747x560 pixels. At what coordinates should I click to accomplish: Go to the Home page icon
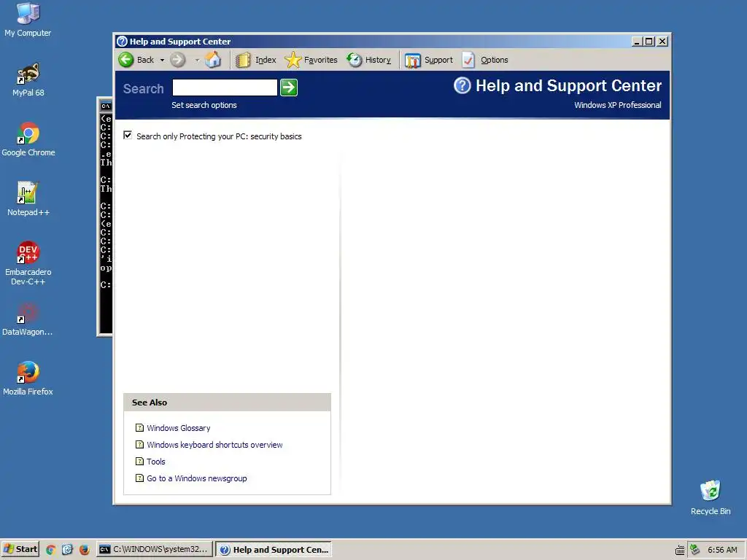click(x=213, y=60)
